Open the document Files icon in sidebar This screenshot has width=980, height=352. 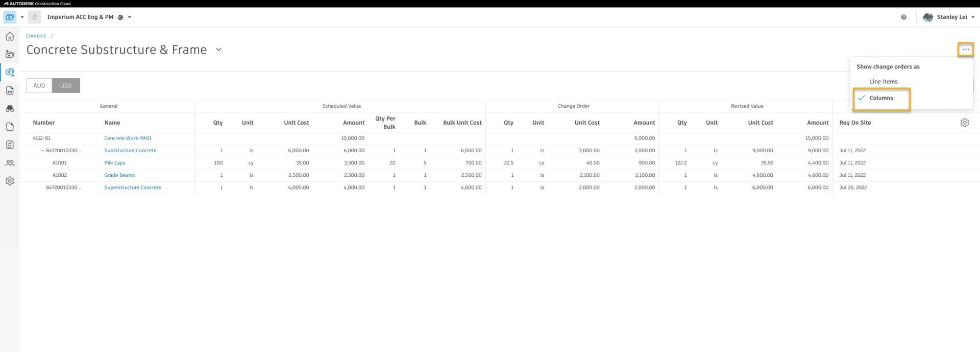coord(10,127)
